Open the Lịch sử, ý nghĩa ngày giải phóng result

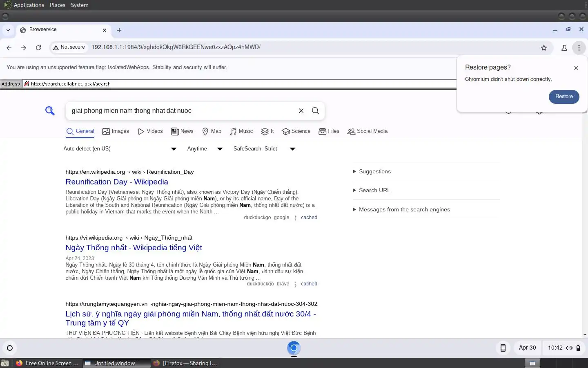[191, 319]
